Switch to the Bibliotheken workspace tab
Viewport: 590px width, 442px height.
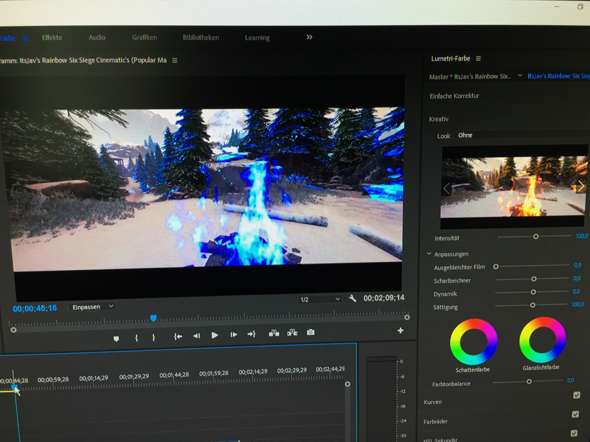(201, 37)
